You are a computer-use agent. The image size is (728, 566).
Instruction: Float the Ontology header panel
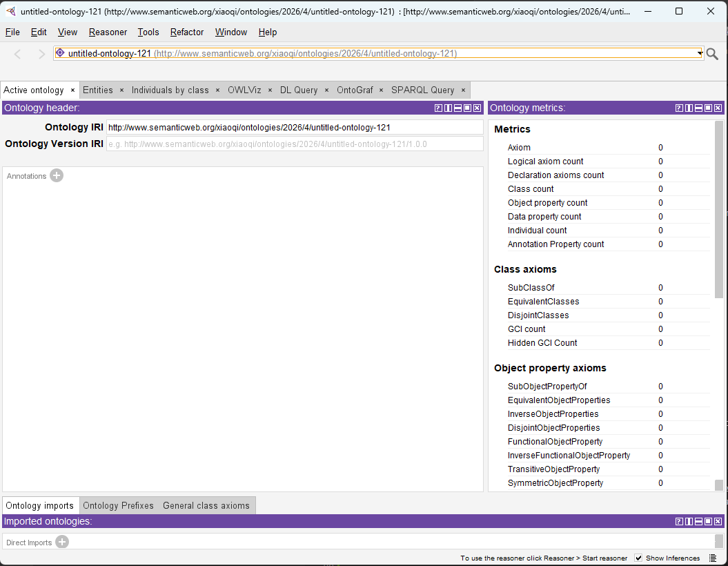coord(468,108)
